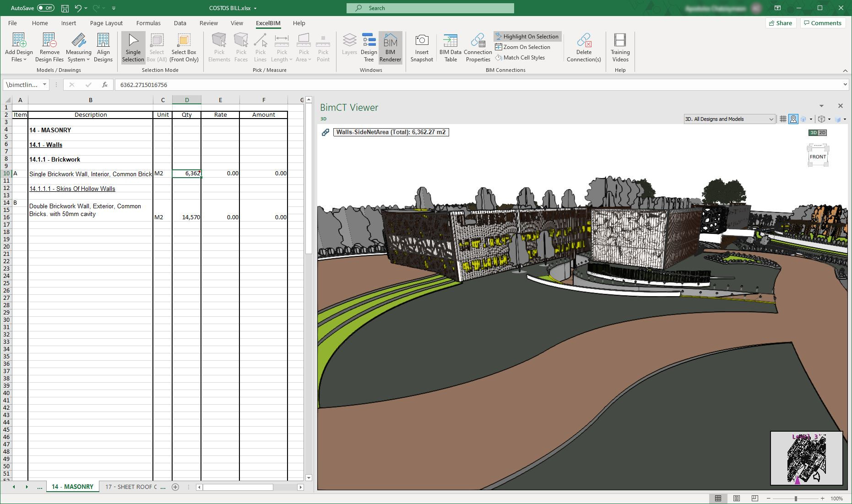Viewport: 852px width, 504px height.
Task: Toggle the grid icon in BimCT Viewer
Action: click(783, 119)
